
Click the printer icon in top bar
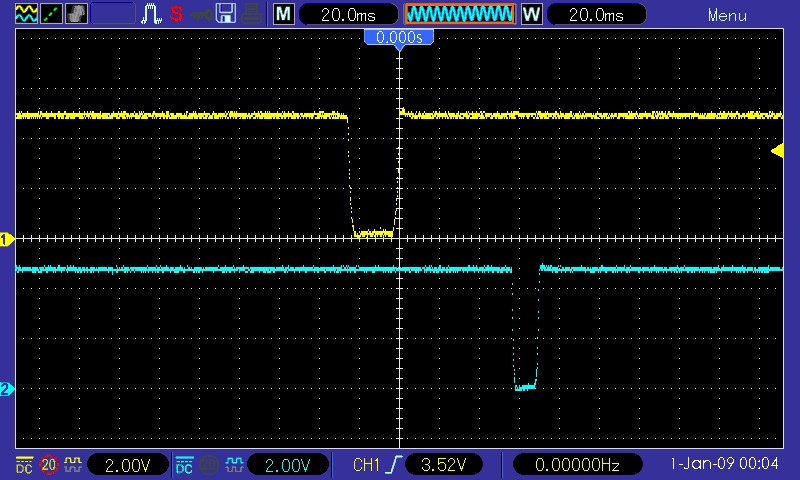254,14
